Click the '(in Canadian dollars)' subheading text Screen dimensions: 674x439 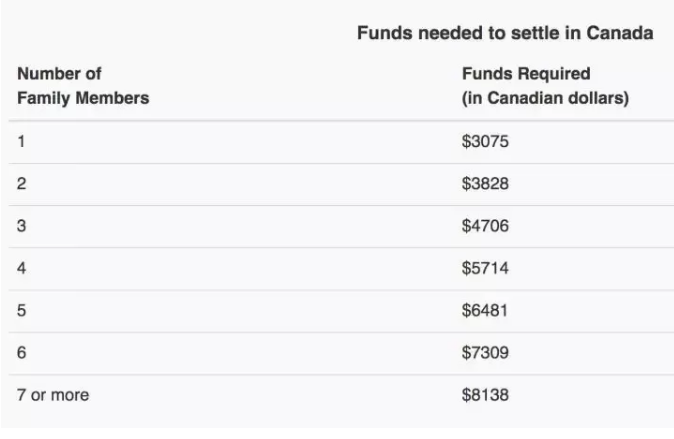(545, 98)
